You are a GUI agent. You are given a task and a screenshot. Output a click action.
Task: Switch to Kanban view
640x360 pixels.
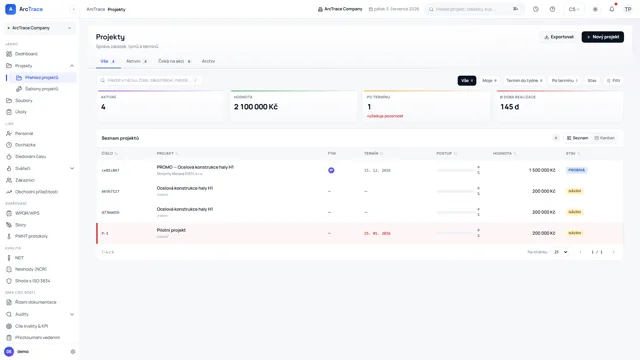pyautogui.click(x=604, y=138)
